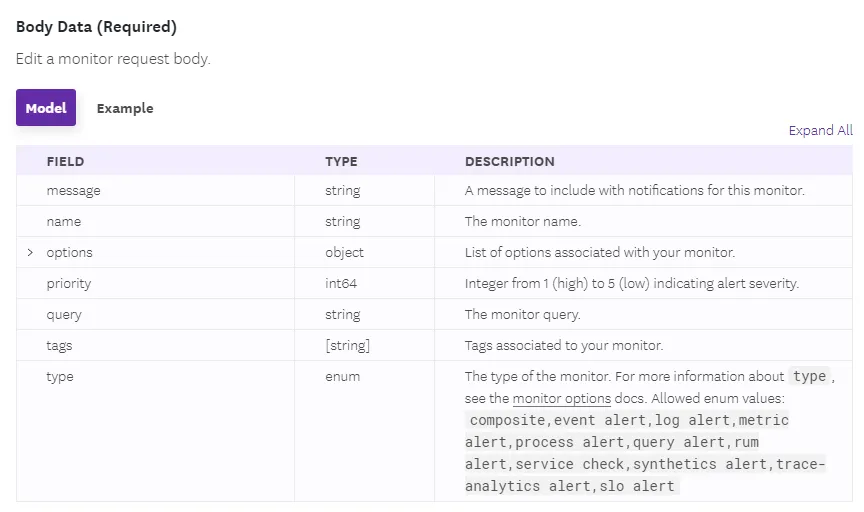Image resolution: width=864 pixels, height=512 pixels.
Task: Click the DESCRIPTION column header
Action: (x=509, y=161)
